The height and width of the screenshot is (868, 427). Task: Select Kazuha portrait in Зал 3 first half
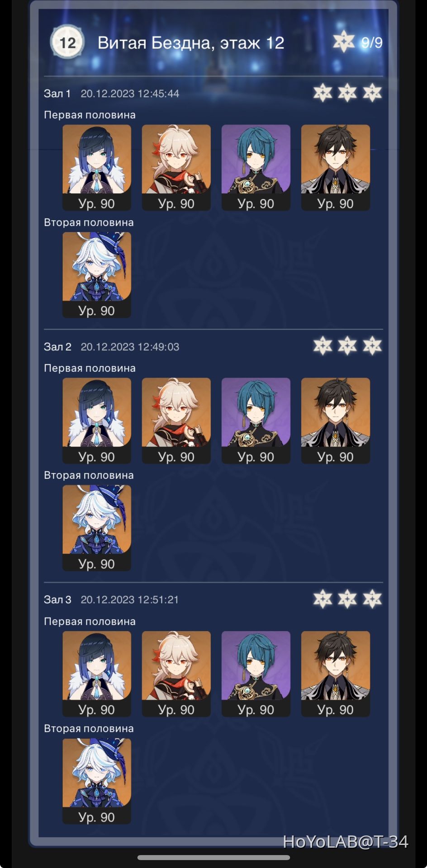point(176,674)
